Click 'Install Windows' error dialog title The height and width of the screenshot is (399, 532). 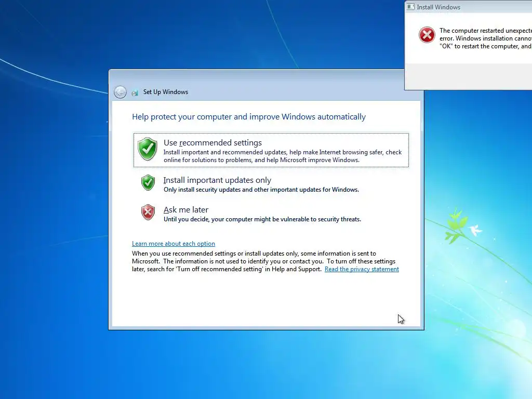pyautogui.click(x=438, y=7)
